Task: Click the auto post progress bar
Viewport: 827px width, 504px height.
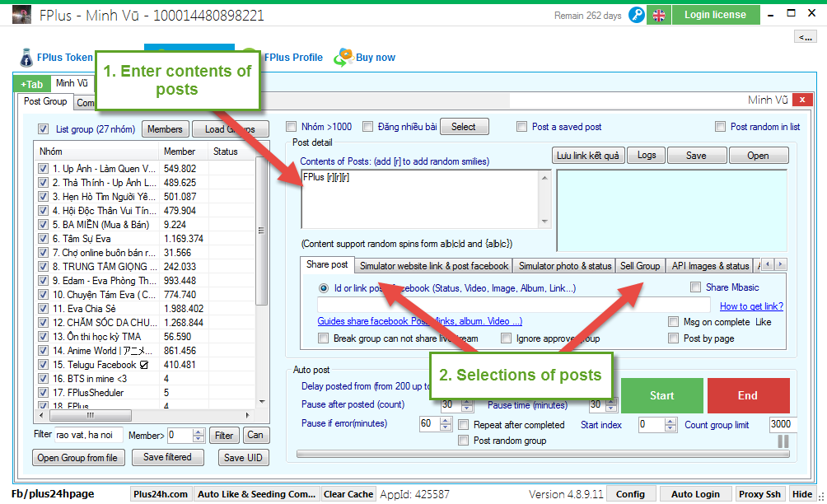Action: (543, 454)
